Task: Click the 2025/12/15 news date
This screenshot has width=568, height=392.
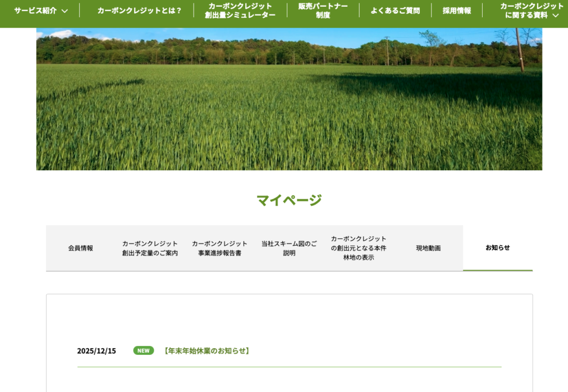Action: tap(97, 351)
